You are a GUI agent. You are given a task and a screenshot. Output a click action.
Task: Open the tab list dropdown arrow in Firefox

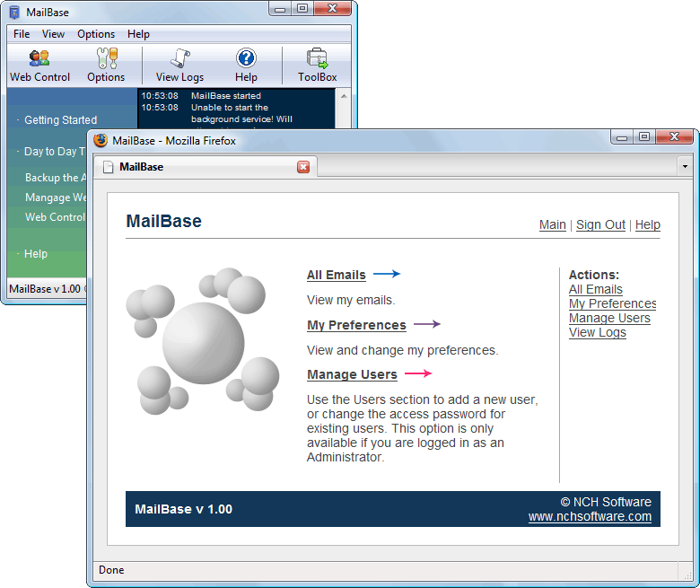click(x=685, y=167)
